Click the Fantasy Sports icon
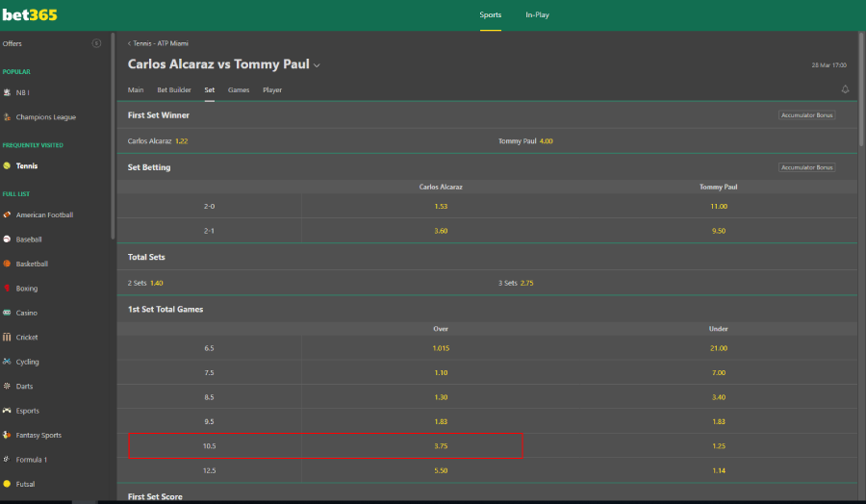 tap(7, 435)
